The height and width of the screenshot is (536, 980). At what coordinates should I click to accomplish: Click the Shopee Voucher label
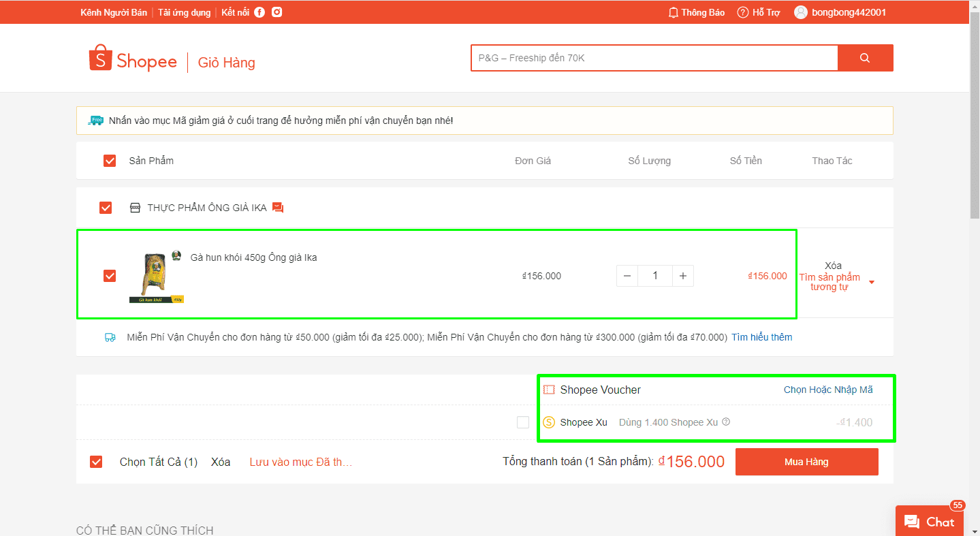(x=601, y=390)
